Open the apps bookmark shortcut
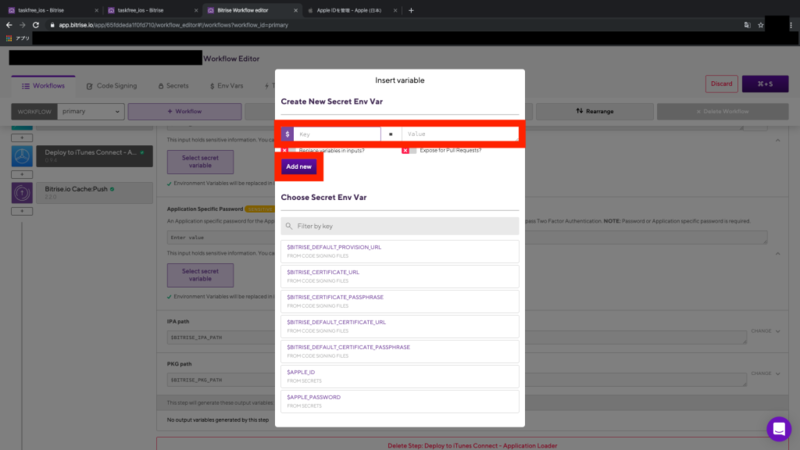800x450 pixels. (18, 38)
